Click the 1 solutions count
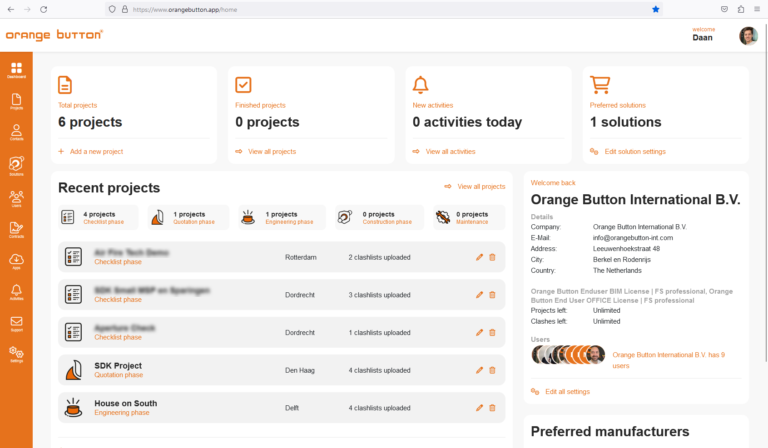This screenshot has width=768, height=448. click(x=625, y=122)
